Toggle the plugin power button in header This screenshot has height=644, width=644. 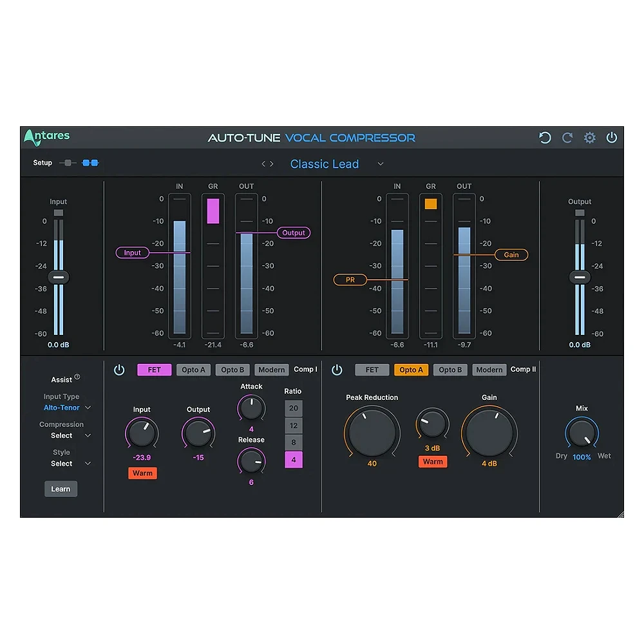click(611, 138)
